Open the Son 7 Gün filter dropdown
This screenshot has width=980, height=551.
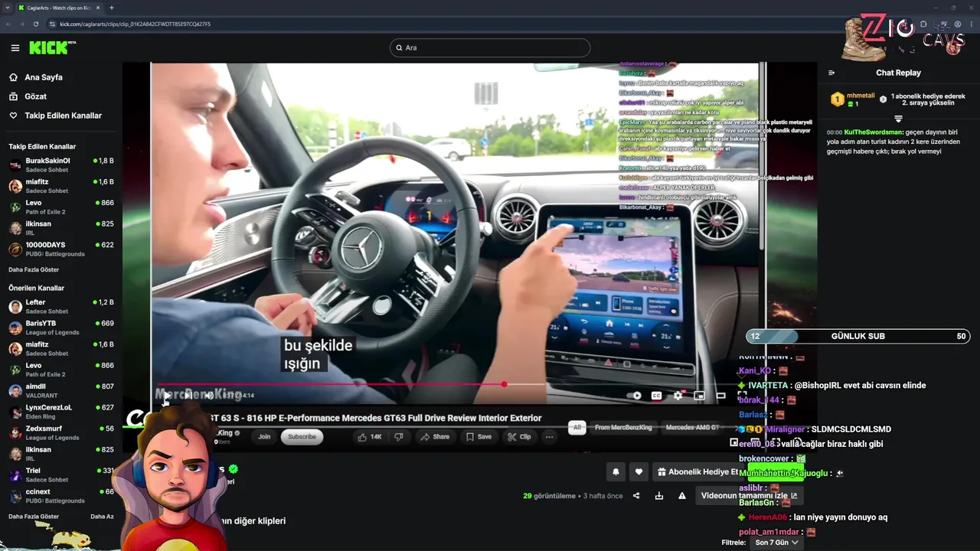(x=776, y=543)
